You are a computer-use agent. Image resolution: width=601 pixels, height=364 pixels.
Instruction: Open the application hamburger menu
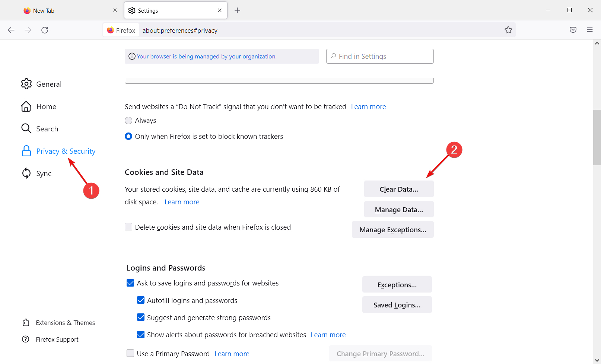(x=590, y=30)
